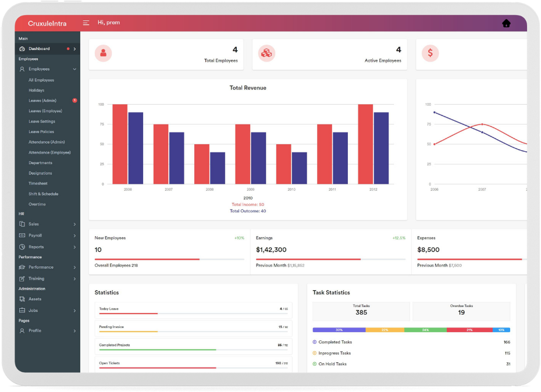Viewport: 541px width, 392px height.
Task: Select the On Hold Tasks radio marker
Action: pyautogui.click(x=315, y=364)
